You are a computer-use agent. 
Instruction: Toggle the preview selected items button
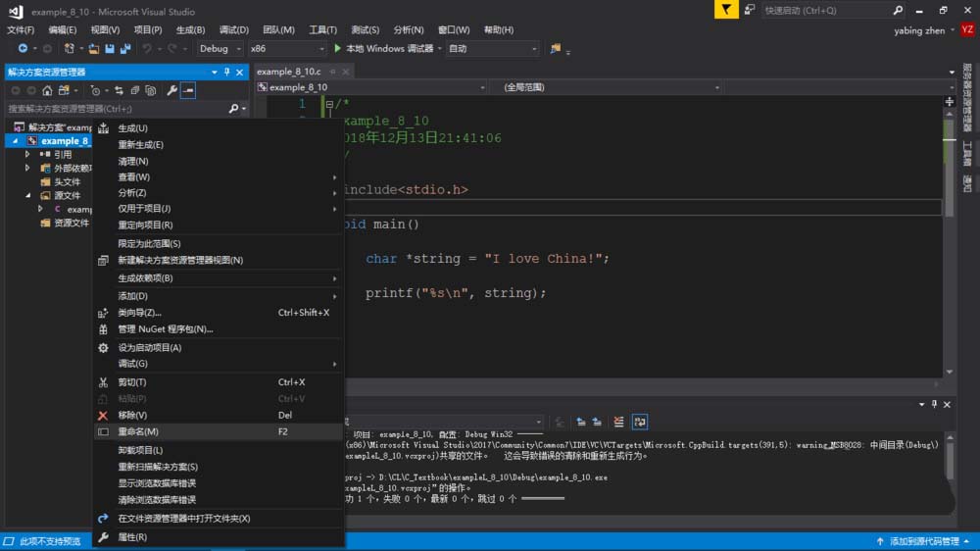click(187, 90)
